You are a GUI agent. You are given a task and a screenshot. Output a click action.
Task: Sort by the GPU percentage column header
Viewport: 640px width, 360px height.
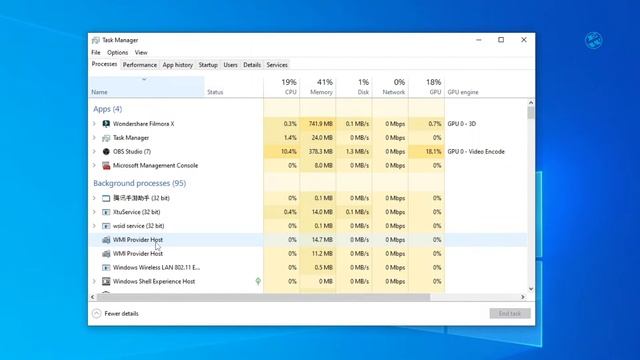click(x=427, y=87)
